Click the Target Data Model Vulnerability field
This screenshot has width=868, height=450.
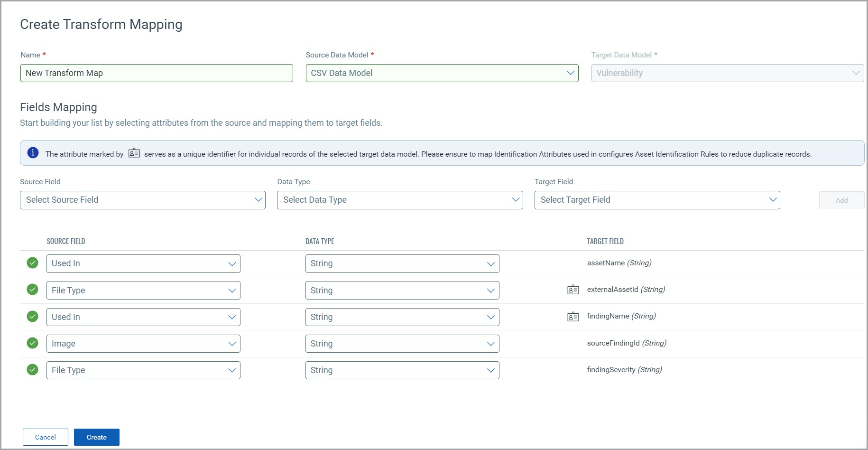pyautogui.click(x=727, y=73)
